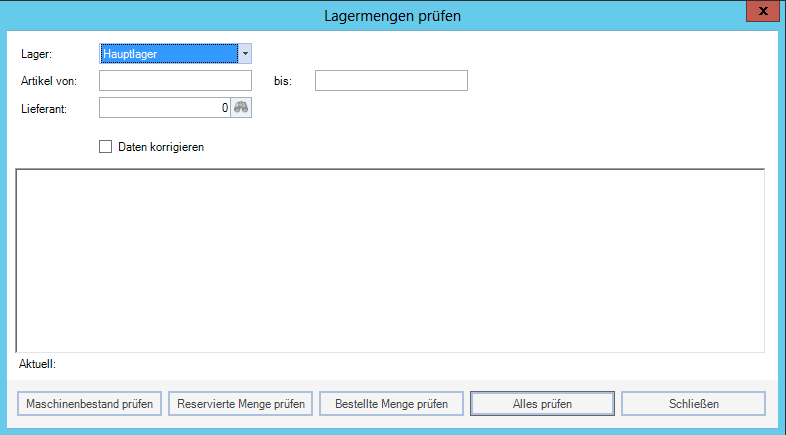Click the Aktuell status label
This screenshot has height=435, width=786.
point(37,364)
